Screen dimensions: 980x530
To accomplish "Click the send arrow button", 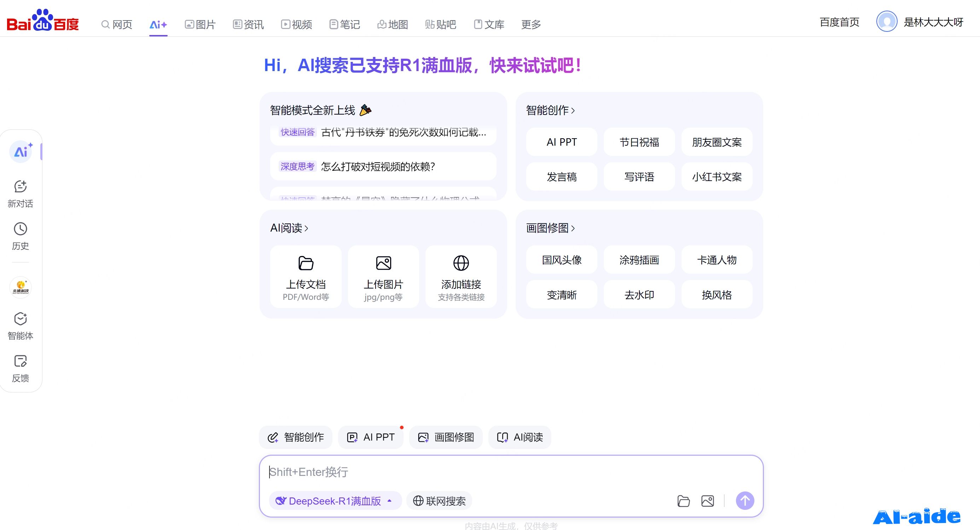I will point(745,501).
